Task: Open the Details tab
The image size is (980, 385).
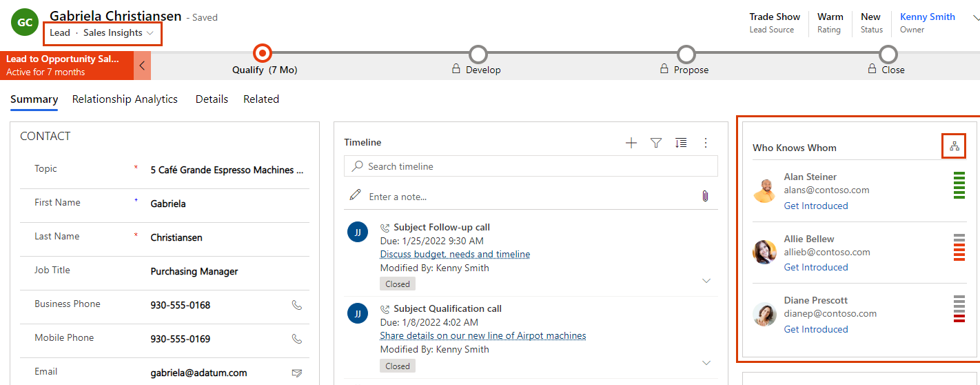Action: [x=212, y=99]
